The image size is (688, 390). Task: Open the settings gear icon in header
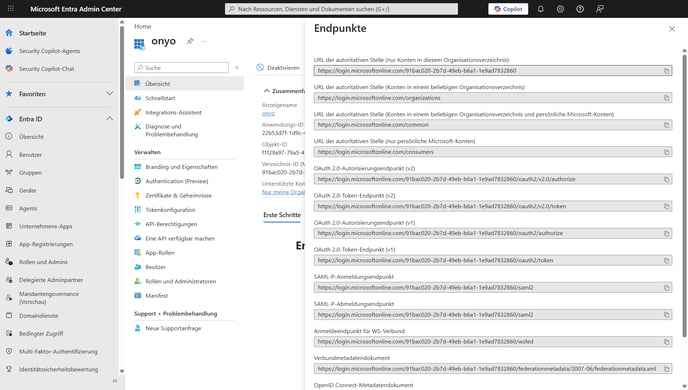tap(560, 9)
